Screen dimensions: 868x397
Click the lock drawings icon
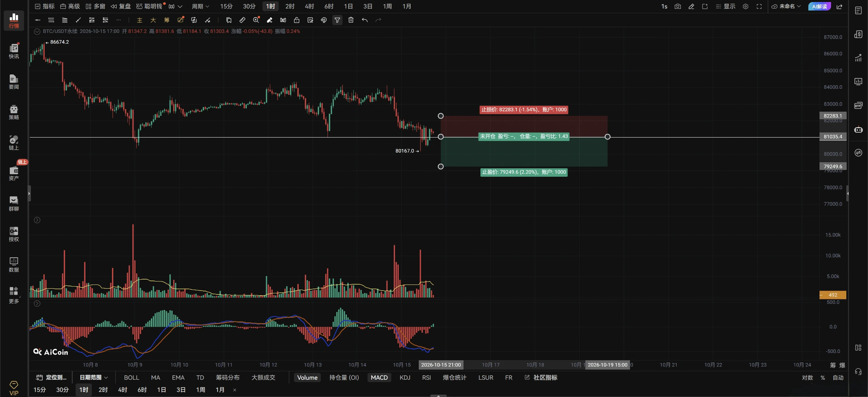pos(297,20)
